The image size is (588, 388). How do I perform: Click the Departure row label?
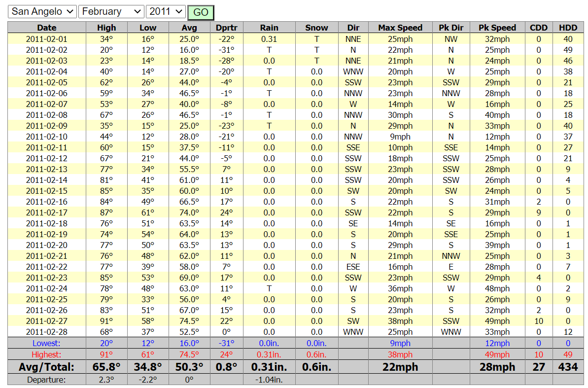tap(46, 379)
